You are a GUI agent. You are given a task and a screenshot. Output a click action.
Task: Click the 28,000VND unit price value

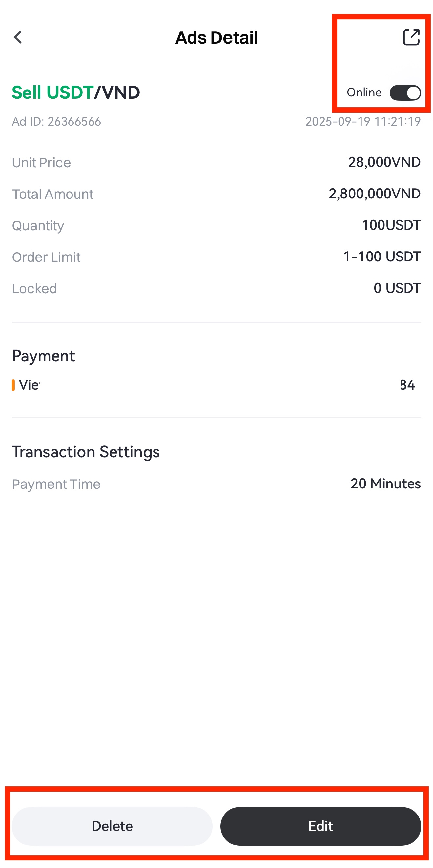384,162
